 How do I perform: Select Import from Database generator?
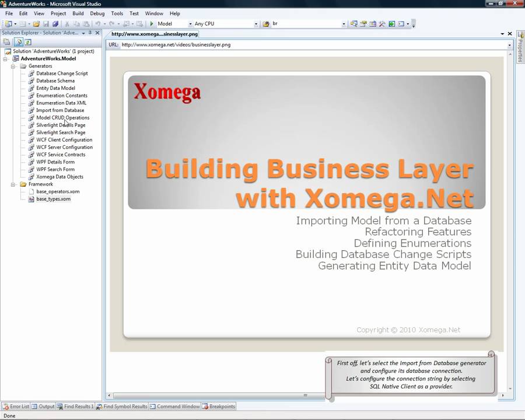(60, 110)
